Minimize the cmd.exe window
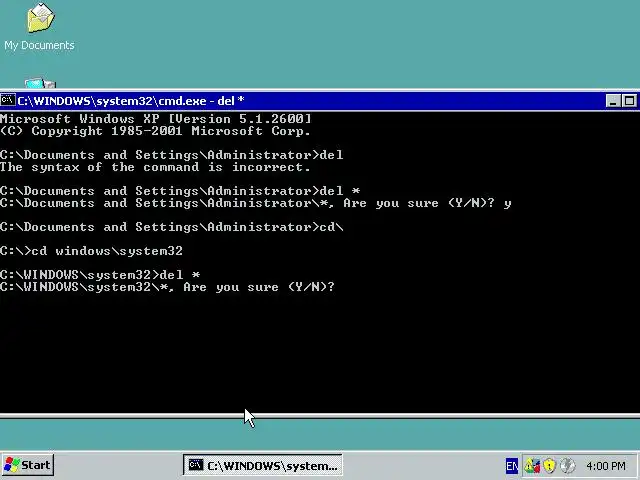The image size is (640, 480). coord(613,100)
